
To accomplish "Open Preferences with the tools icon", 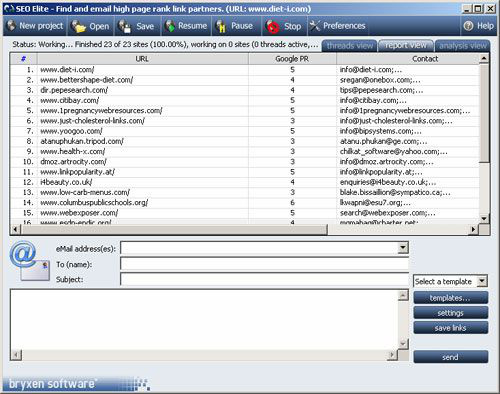I will [x=314, y=26].
